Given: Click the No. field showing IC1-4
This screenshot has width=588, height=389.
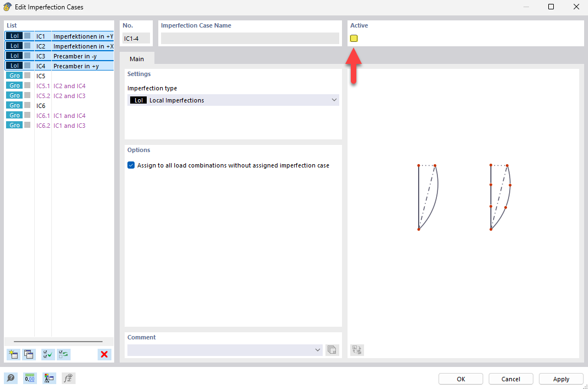Looking at the screenshot, I should coord(136,38).
